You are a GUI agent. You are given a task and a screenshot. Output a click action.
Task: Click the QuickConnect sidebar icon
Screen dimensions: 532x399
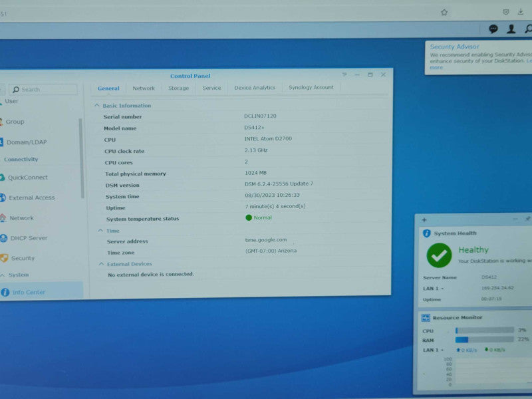[x=2, y=177]
